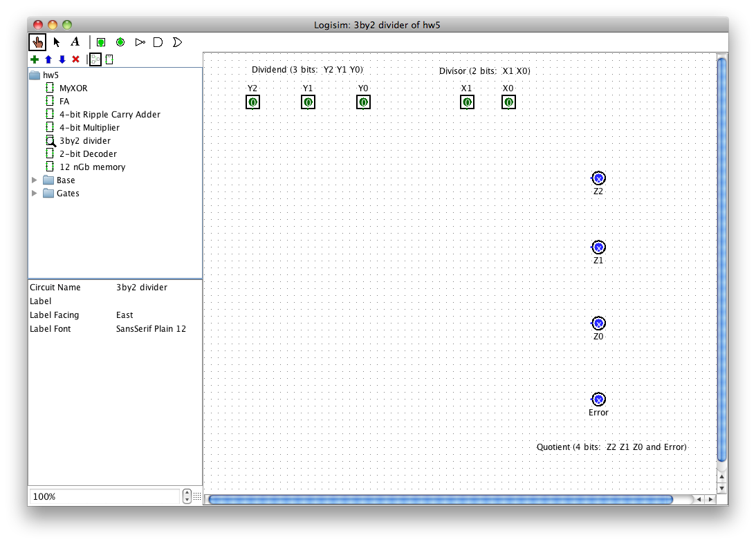Pick the Output Pin tool

(120, 42)
